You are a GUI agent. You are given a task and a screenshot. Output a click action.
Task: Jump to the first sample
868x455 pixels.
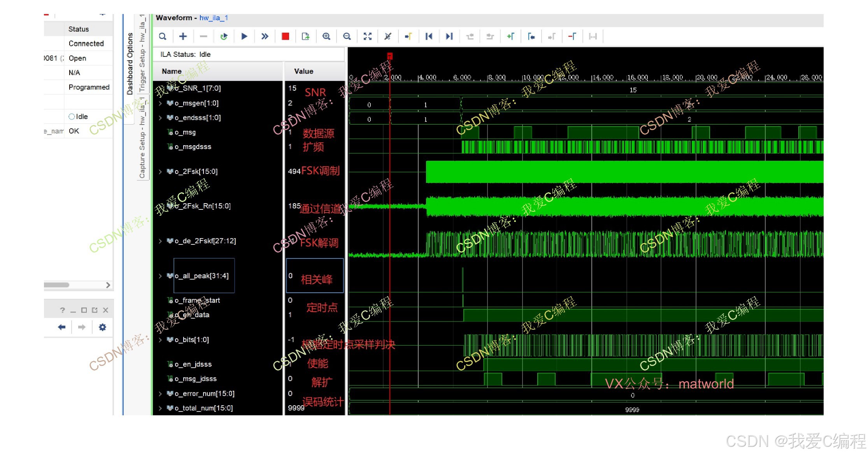click(429, 36)
